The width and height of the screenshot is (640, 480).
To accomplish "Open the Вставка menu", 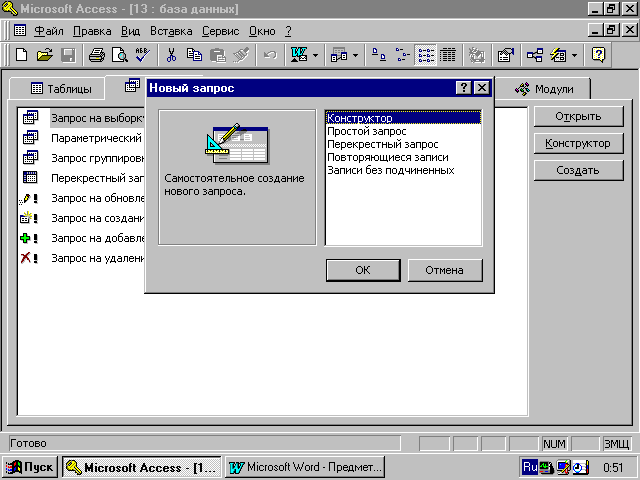I will 171,31.
